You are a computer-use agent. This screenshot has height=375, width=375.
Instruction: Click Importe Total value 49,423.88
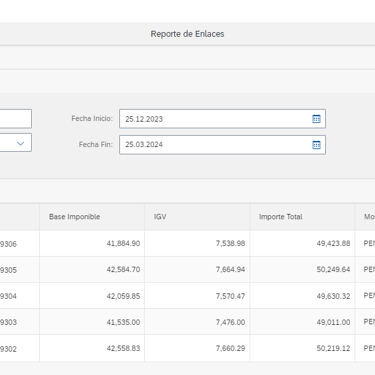coord(333,243)
